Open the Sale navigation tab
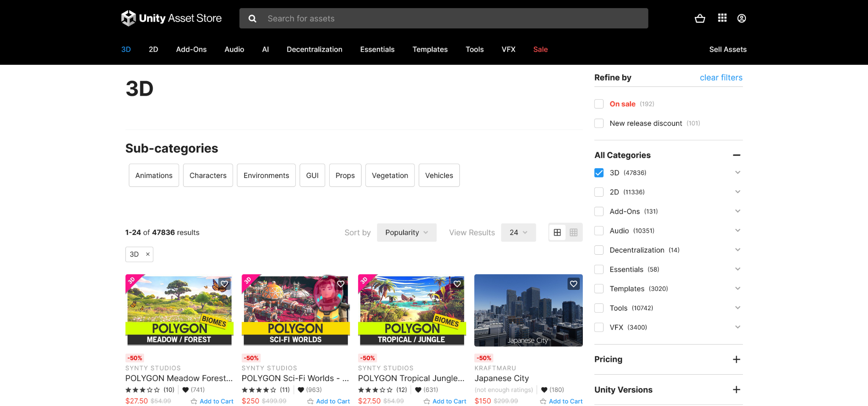Screen dimensions: 868x406 point(540,50)
